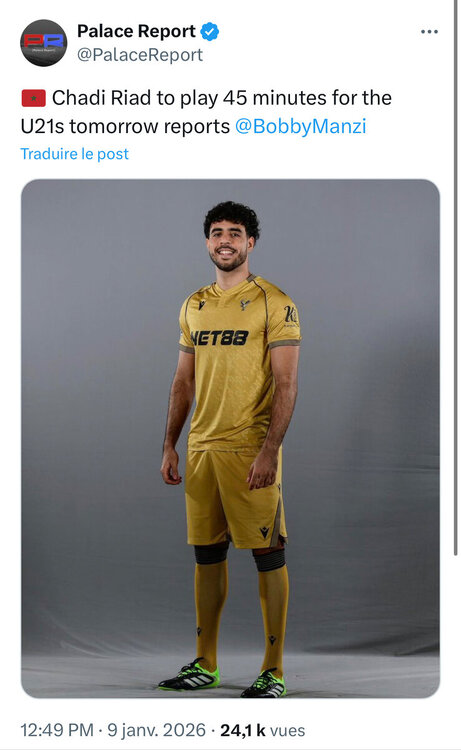This screenshot has height=750, width=461.
Task: Click the Morocco flag emoji
Action: [x=33, y=99]
